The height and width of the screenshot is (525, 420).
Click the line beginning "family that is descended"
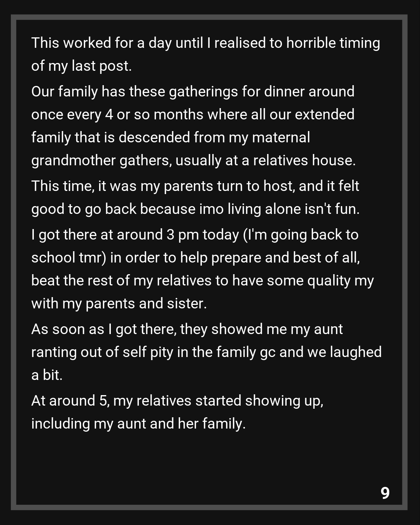pyautogui.click(x=171, y=138)
